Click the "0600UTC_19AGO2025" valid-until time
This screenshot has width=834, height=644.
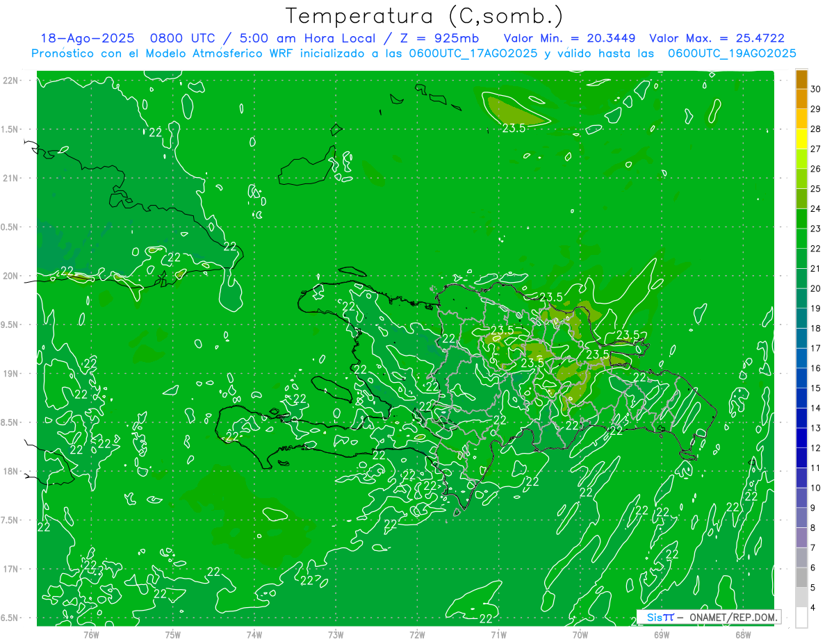click(732, 53)
